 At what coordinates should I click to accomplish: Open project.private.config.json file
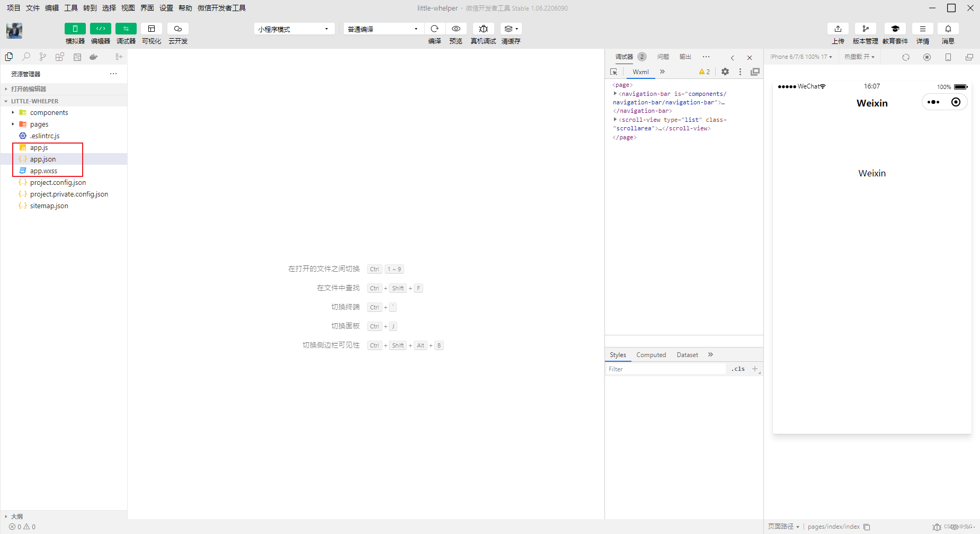(64, 194)
